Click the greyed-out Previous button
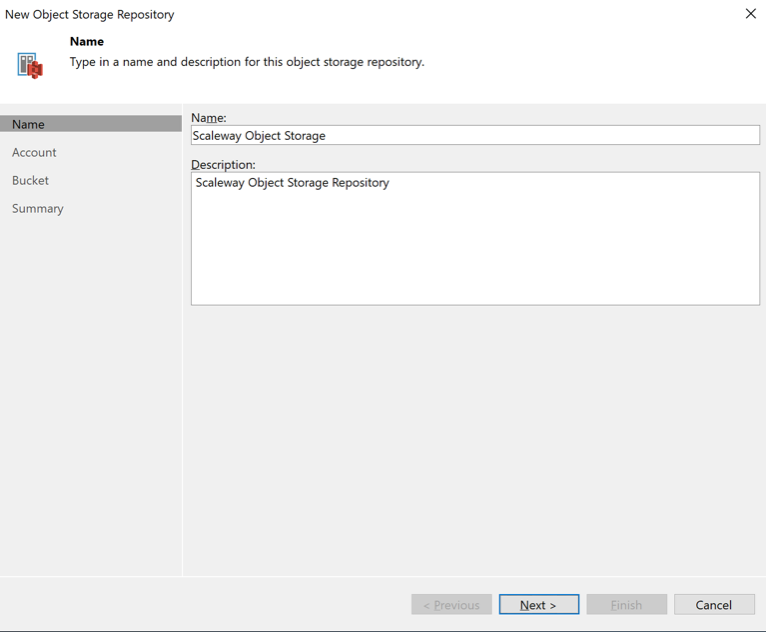Viewport: 766px width, 632px height. point(451,604)
